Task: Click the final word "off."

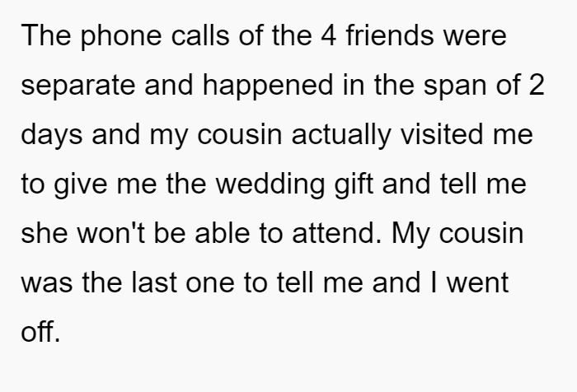Action: pos(40,331)
